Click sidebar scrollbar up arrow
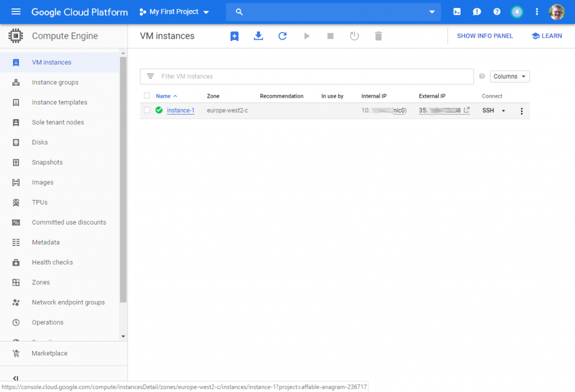Image resolution: width=575 pixels, height=392 pixels. click(123, 53)
